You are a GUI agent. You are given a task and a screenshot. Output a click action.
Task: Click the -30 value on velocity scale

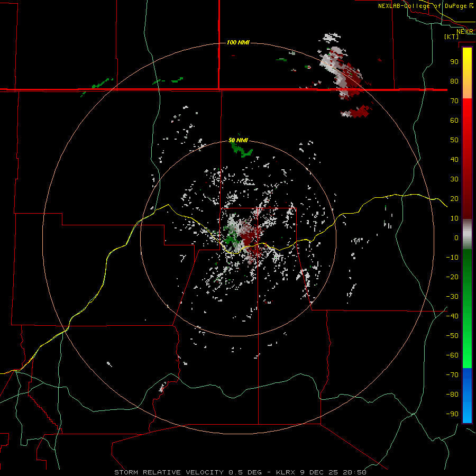(x=452, y=297)
